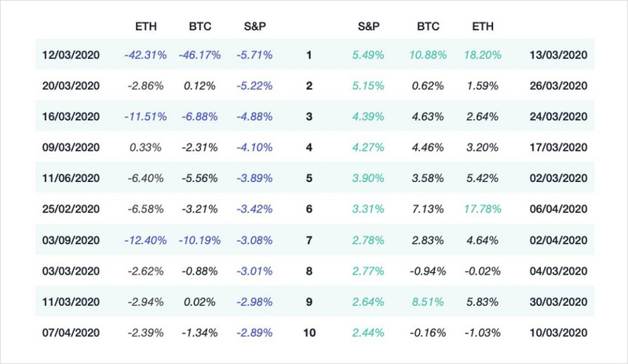Viewport: 628px width, 364px height.
Task: Click the 8.51% BTC value
Action: pyautogui.click(x=428, y=301)
